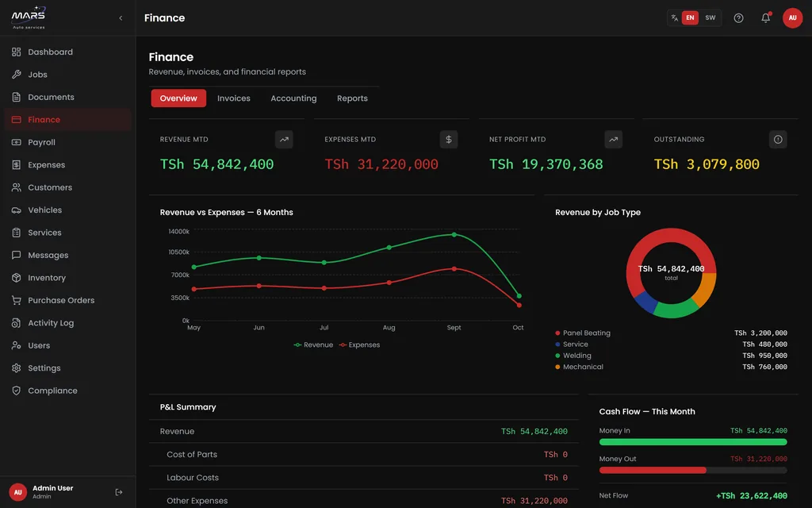Open Services clipboard icon
Screen dimensions: 812x508
(x=17, y=233)
